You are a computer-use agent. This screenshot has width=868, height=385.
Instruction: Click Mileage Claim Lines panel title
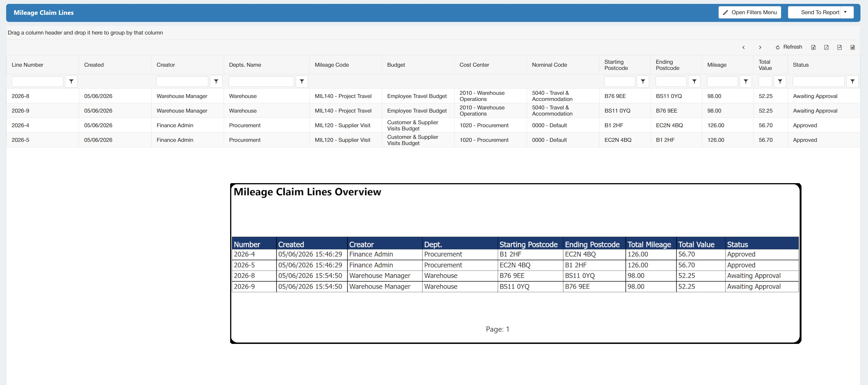44,13
